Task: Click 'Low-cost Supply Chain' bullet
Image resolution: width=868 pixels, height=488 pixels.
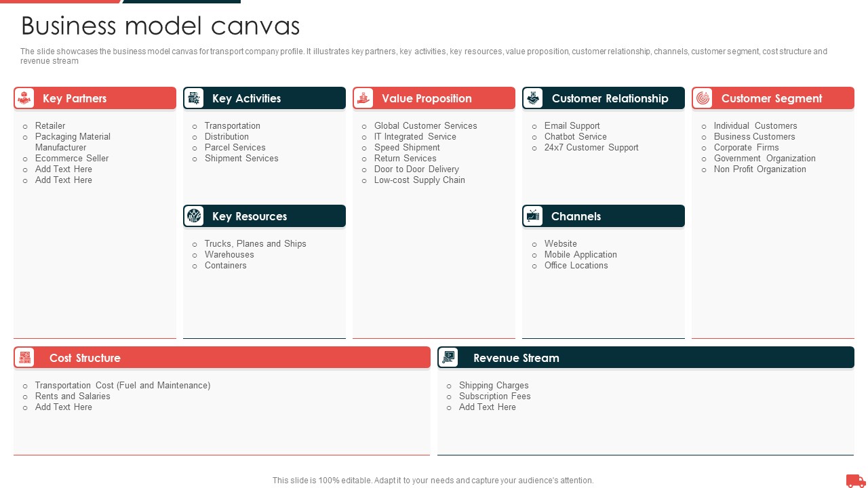Action: click(420, 180)
